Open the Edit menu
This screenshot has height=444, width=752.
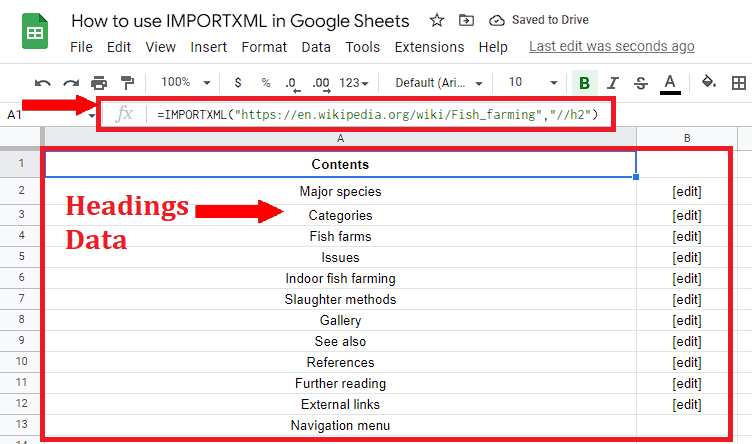(118, 47)
